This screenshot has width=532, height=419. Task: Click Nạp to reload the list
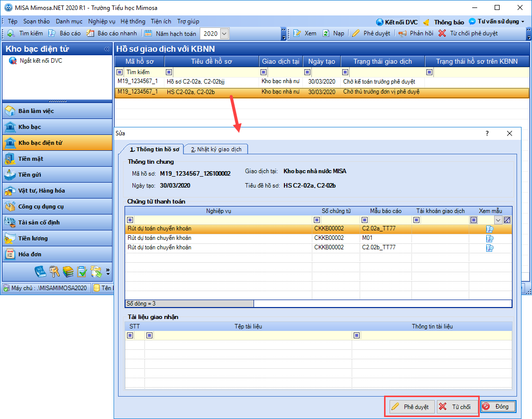333,33
